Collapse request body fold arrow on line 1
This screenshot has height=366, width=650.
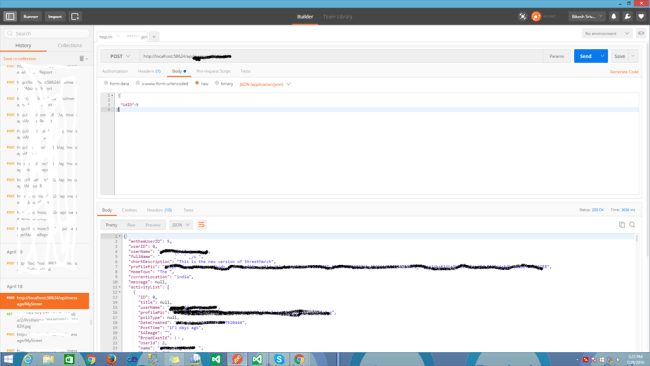tap(112, 95)
